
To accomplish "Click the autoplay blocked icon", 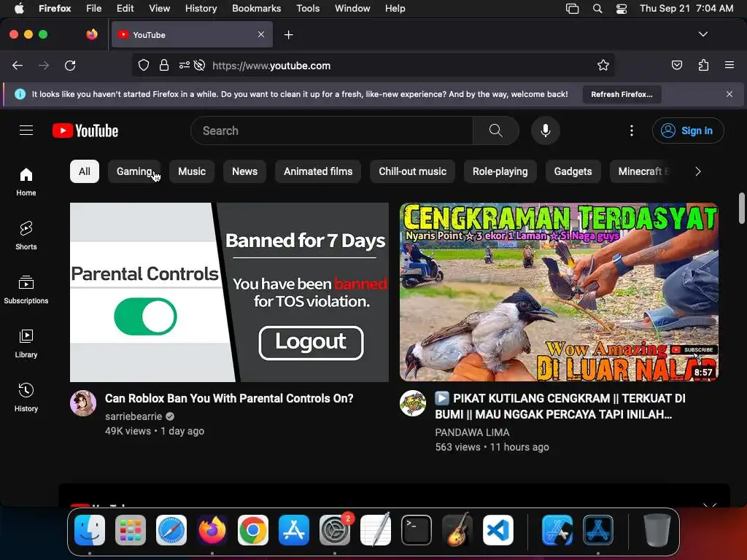I will click(200, 65).
